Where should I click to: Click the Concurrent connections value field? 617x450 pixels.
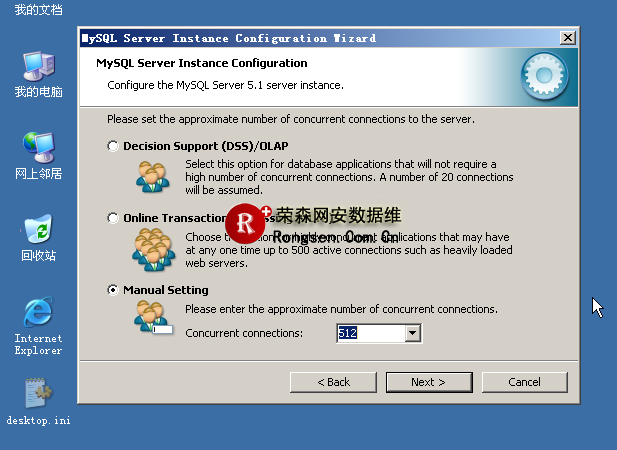coord(370,333)
